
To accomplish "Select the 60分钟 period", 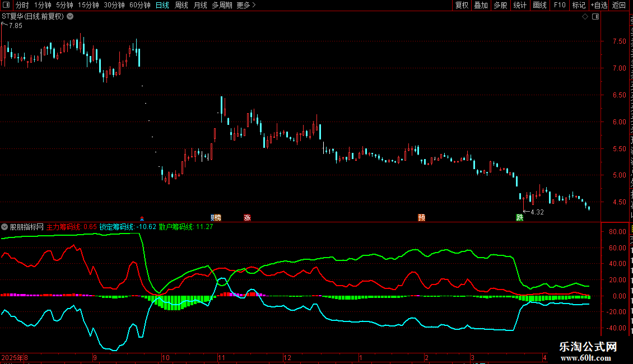I will pyautogui.click(x=140, y=5).
